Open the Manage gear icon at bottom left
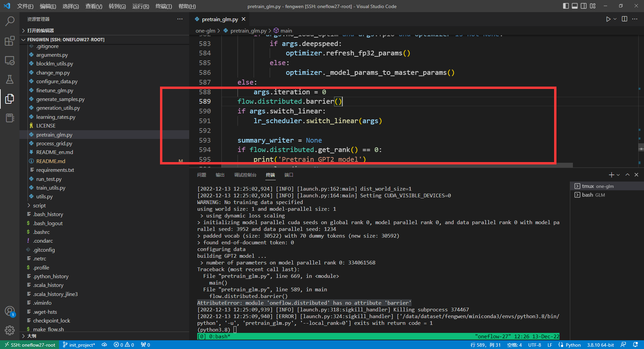Screen dimensions: 644x349 (x=10, y=331)
